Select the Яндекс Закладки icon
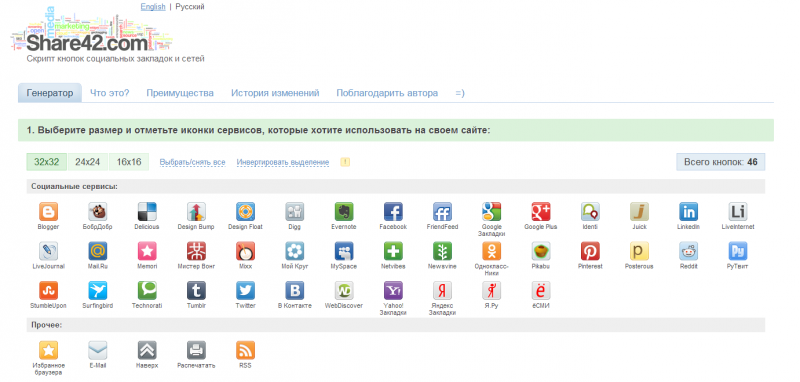 click(x=442, y=290)
